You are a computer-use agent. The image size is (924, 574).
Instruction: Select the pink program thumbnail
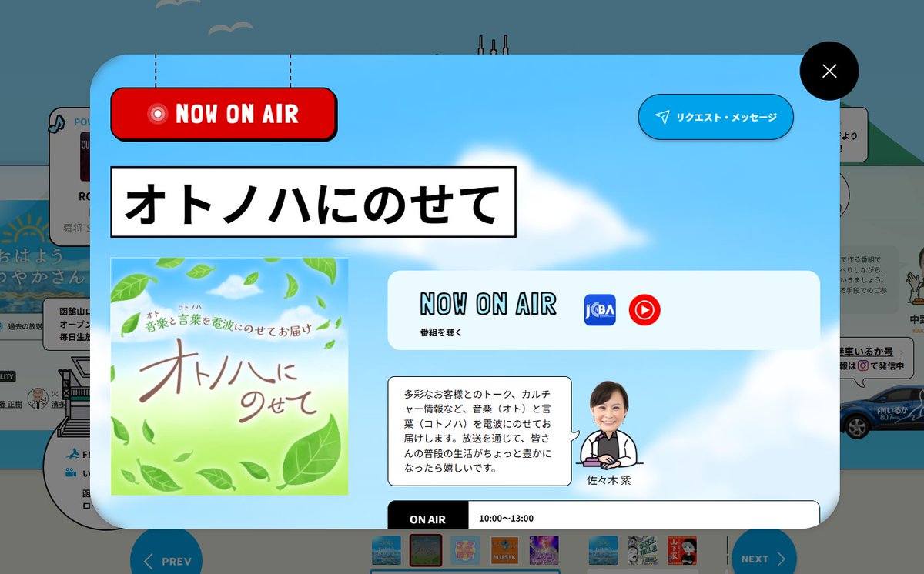[x=465, y=550]
